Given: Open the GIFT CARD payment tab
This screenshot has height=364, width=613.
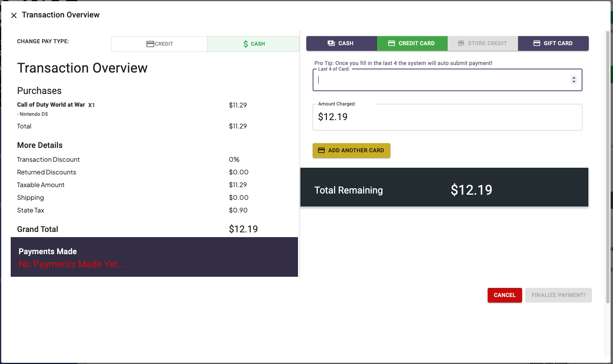Looking at the screenshot, I should (x=553, y=43).
